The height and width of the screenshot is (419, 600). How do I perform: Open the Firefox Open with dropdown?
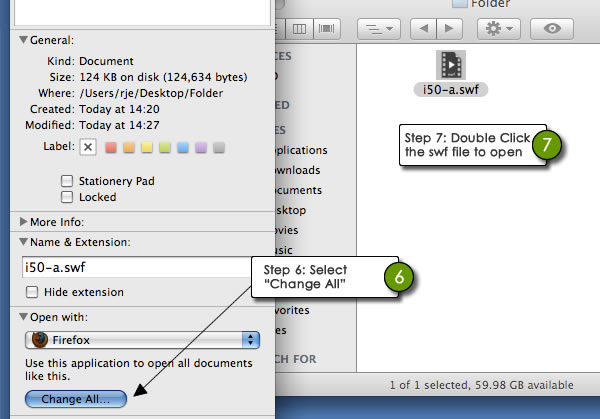(x=142, y=340)
